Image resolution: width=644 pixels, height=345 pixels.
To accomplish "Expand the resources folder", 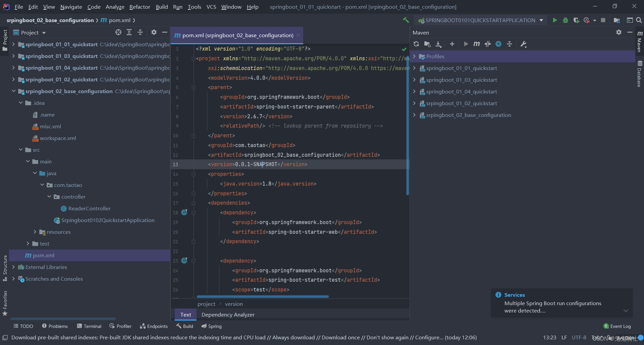I will coord(35,232).
